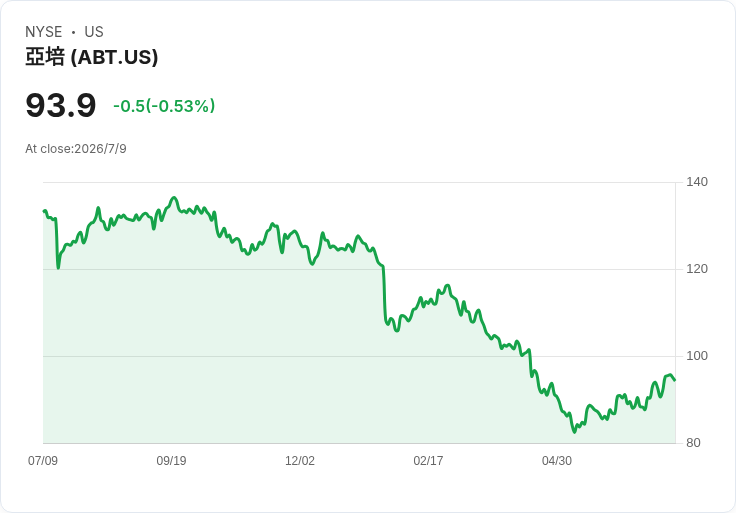Click the price change -0.5(-0.53%)
The image size is (736, 513).
point(164,106)
